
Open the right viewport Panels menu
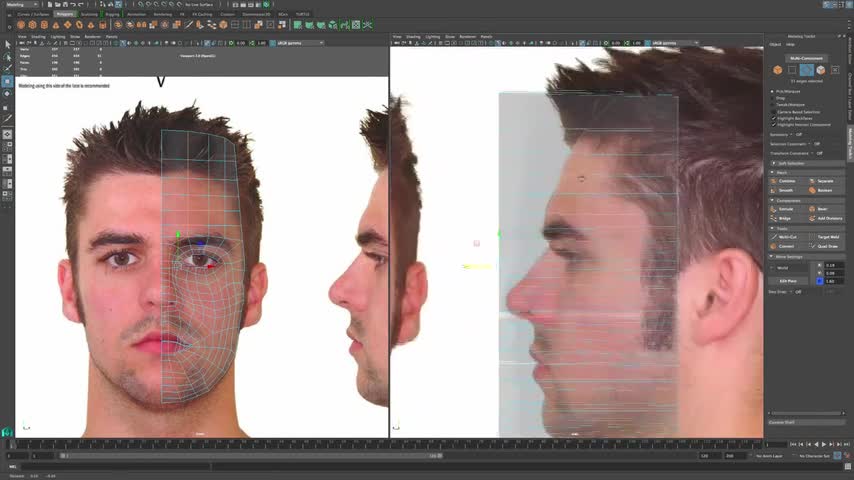tap(486, 37)
